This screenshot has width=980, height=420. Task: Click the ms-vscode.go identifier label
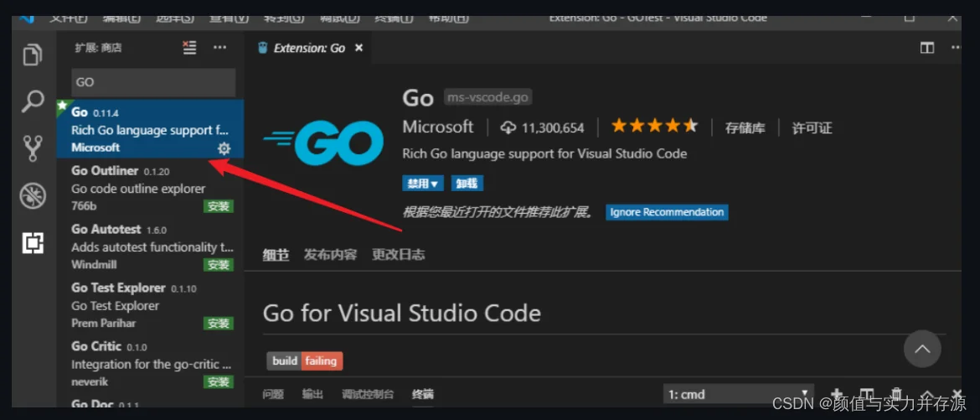click(x=487, y=97)
